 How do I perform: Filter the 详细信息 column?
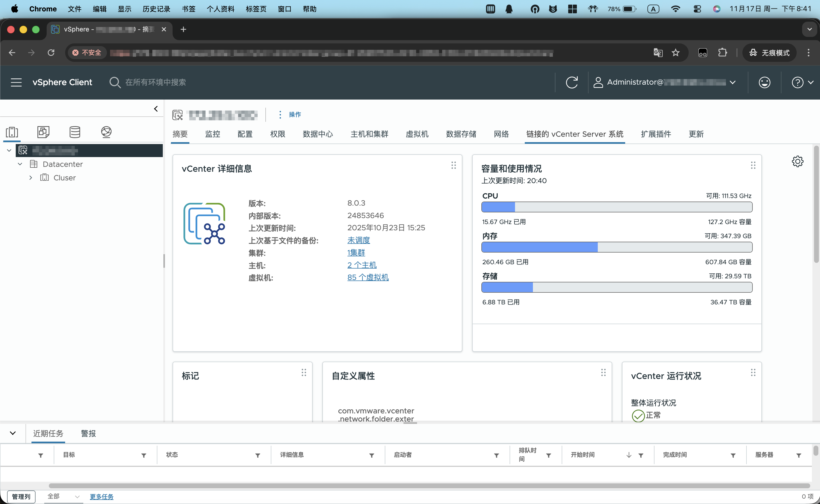click(372, 455)
